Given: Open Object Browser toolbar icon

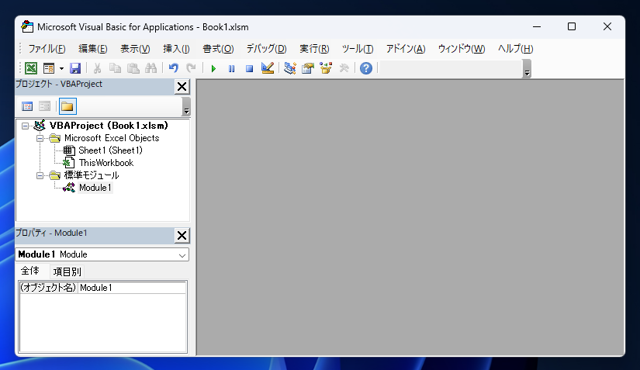Looking at the screenshot, I should coord(326,68).
